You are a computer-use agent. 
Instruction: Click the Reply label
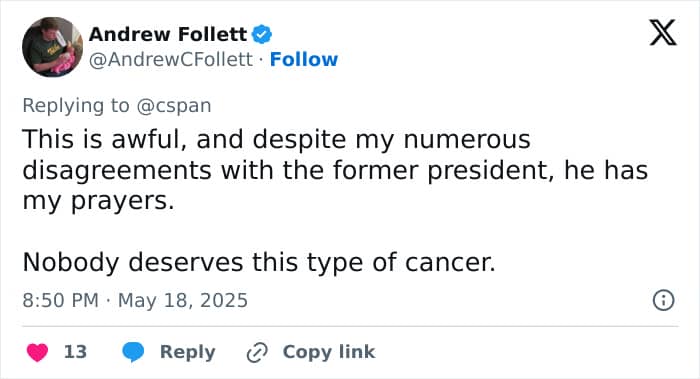188,352
